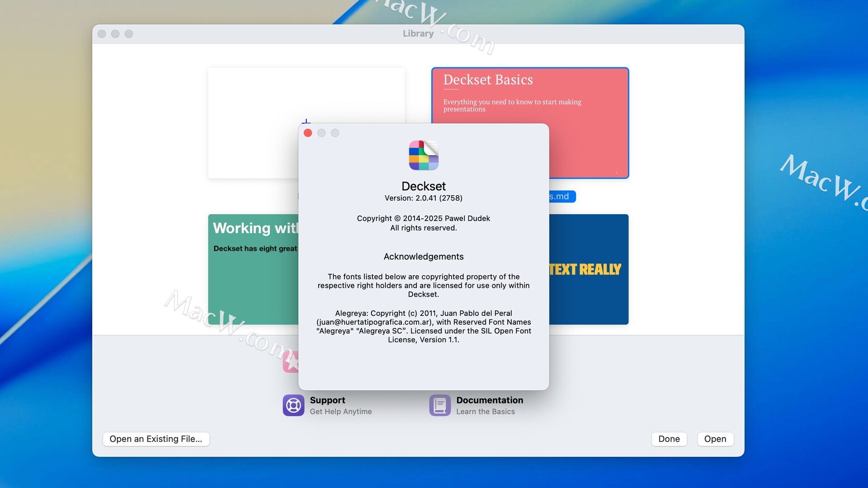
Task: Click the Alegreya font license paragraph
Action: [x=424, y=327]
